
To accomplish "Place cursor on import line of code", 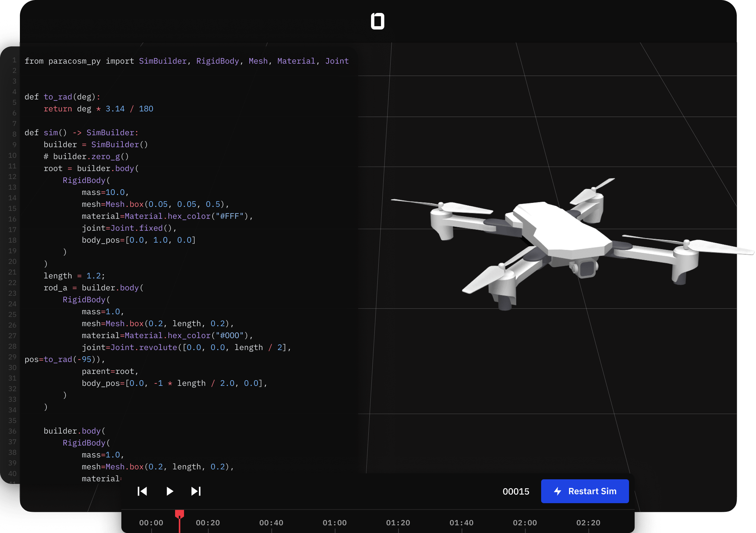I will (x=186, y=61).
